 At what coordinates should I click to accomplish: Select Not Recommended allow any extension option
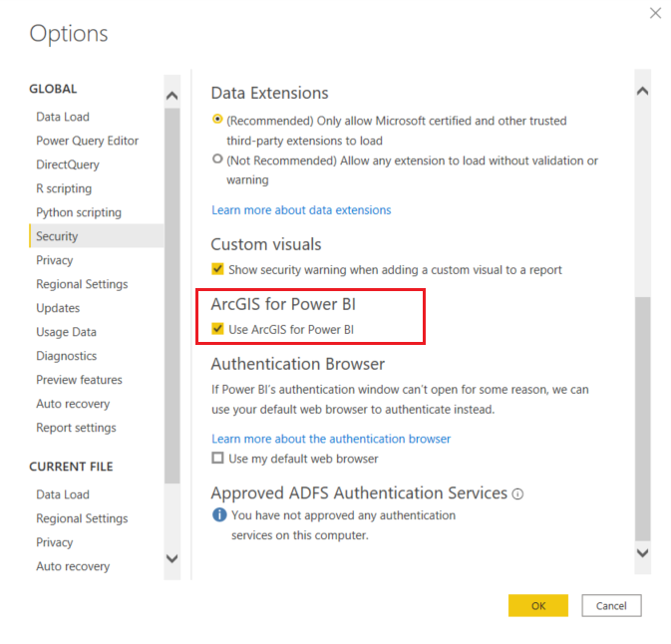coord(217,160)
